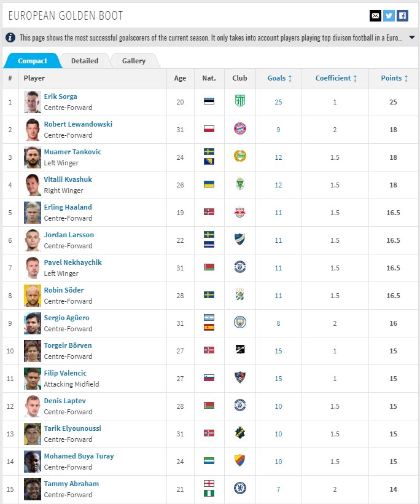Click Manchester City crest in Agüero row
Viewport: 420px width, 504px height.
point(240,323)
